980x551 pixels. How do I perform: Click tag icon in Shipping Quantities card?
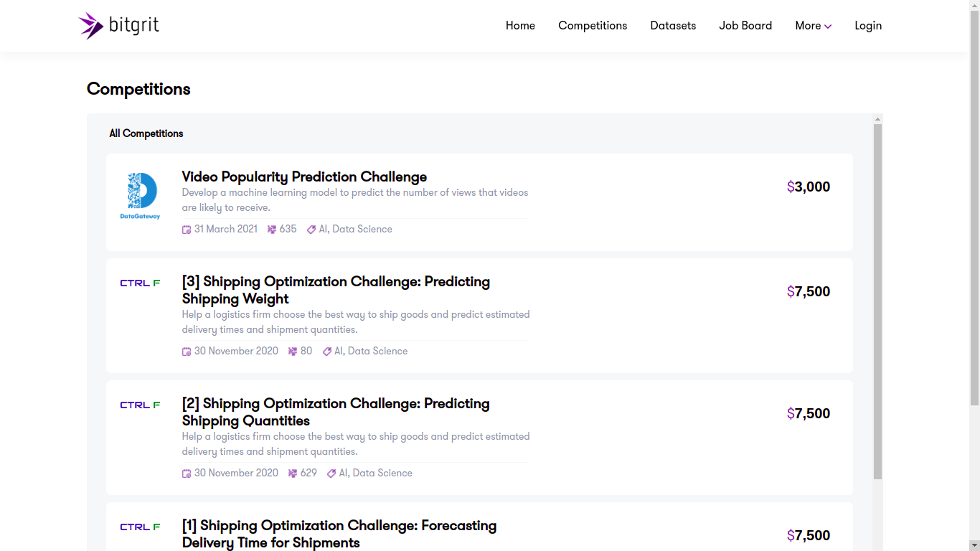[331, 474]
